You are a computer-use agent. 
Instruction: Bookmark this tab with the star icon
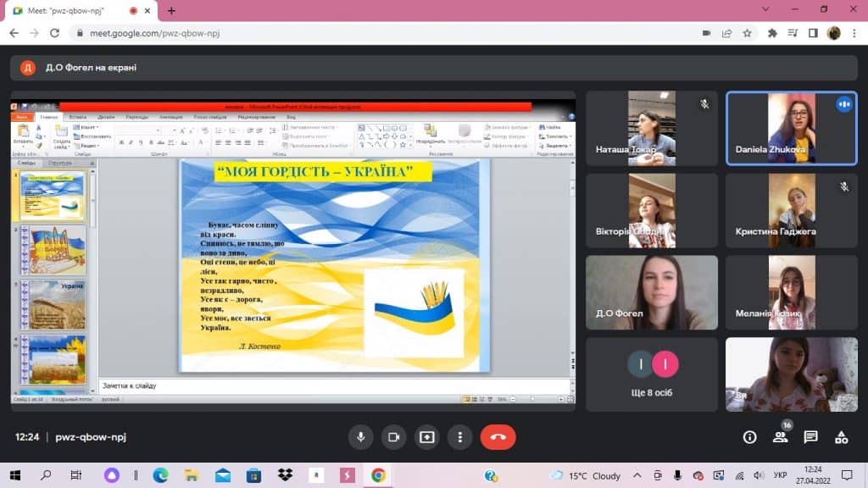tap(747, 33)
